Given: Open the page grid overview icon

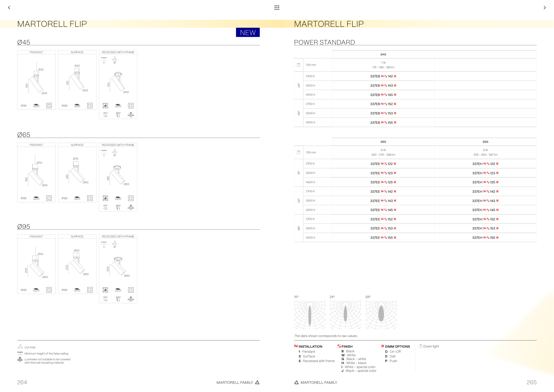Looking at the screenshot, I should click(x=277, y=8).
